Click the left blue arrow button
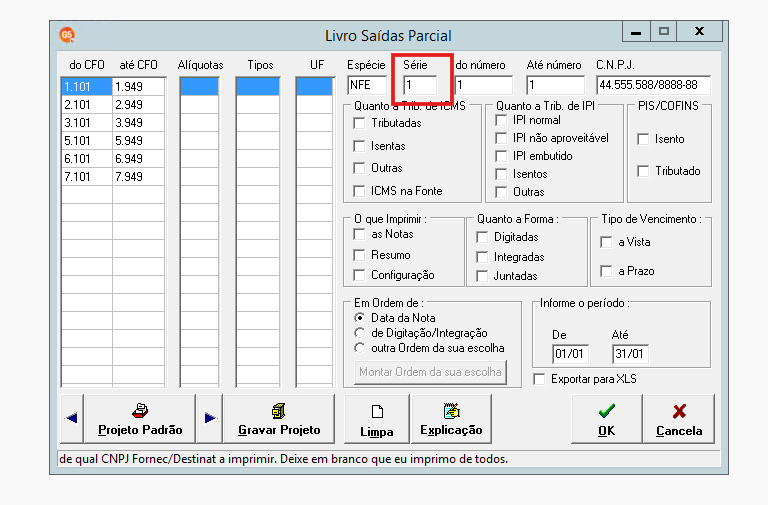Screen dimensions: 768x505 (72, 419)
